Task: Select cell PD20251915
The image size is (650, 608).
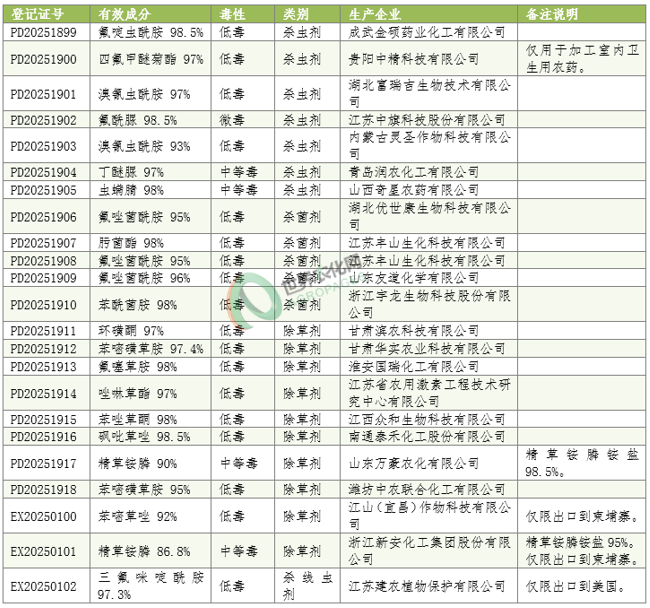Action: pyautogui.click(x=44, y=419)
